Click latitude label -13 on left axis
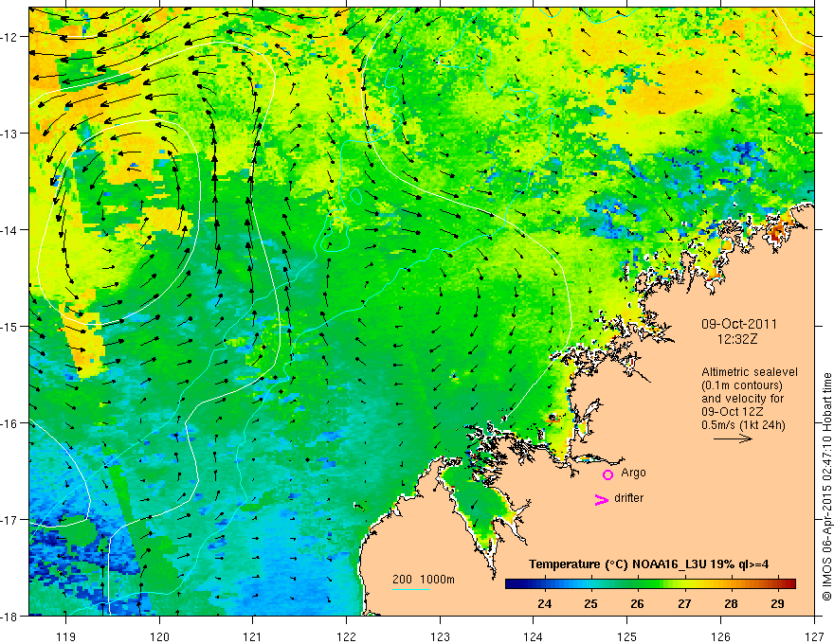 pyautogui.click(x=11, y=134)
